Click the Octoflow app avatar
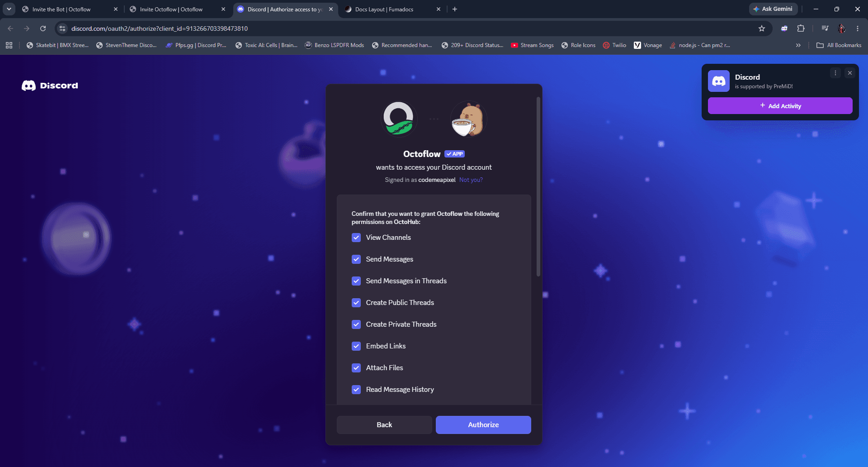Viewport: 868px width, 467px height. point(398,119)
